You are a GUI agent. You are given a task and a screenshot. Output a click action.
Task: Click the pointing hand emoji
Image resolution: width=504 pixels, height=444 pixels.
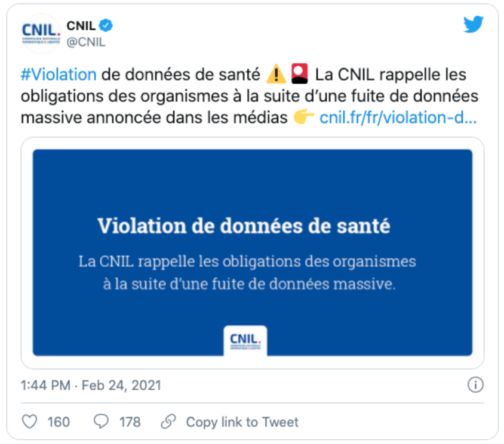tap(304, 118)
